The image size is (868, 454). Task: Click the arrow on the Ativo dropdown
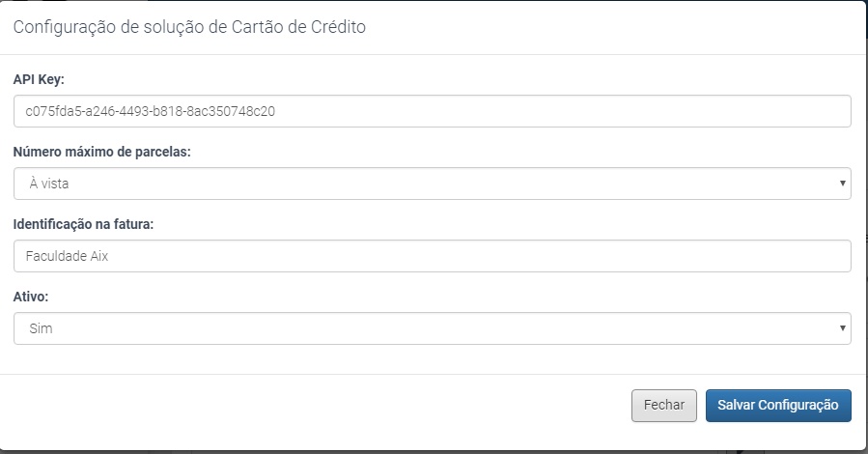coord(843,328)
